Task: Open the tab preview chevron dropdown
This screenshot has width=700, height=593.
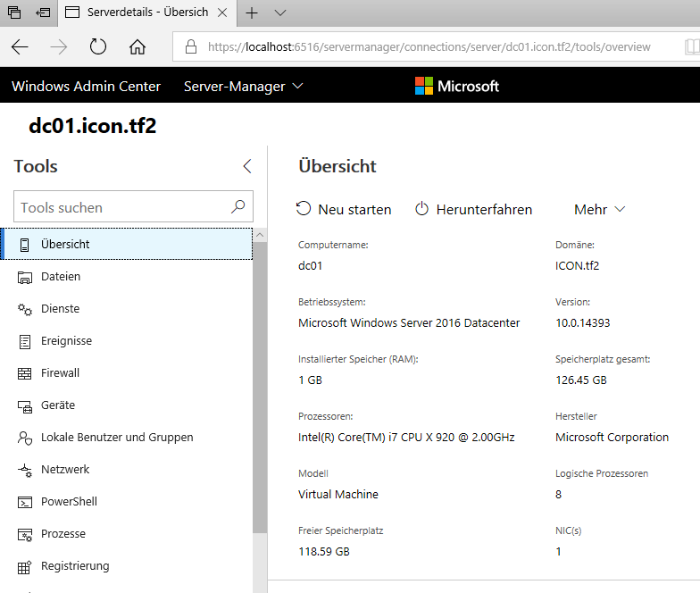Action: (280, 13)
